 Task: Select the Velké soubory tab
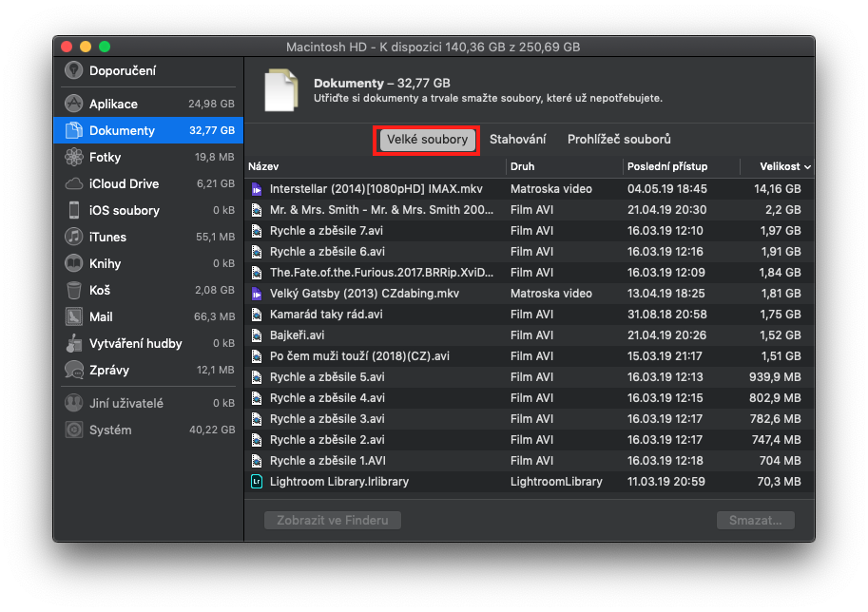click(427, 140)
